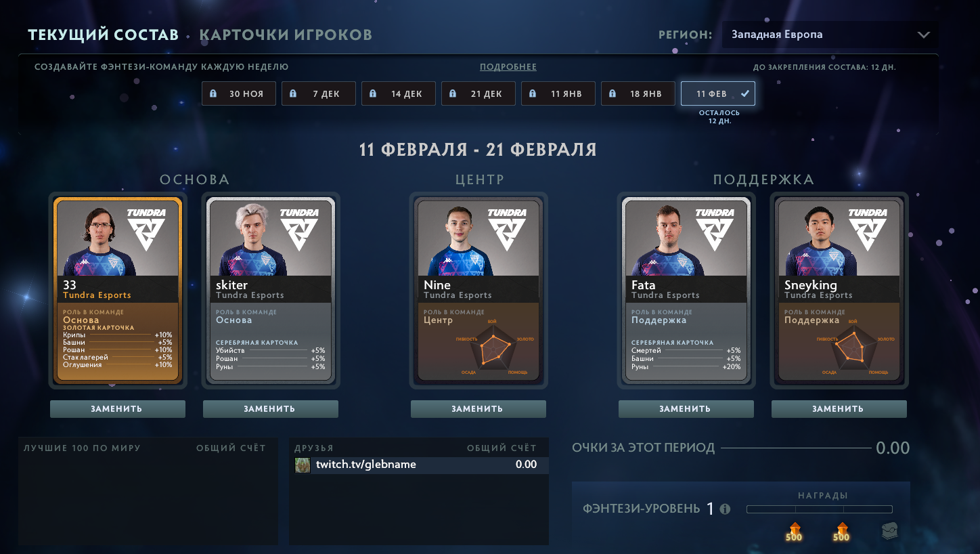Click the fantasy level progress bar
This screenshot has height=554, width=980.
click(x=819, y=509)
